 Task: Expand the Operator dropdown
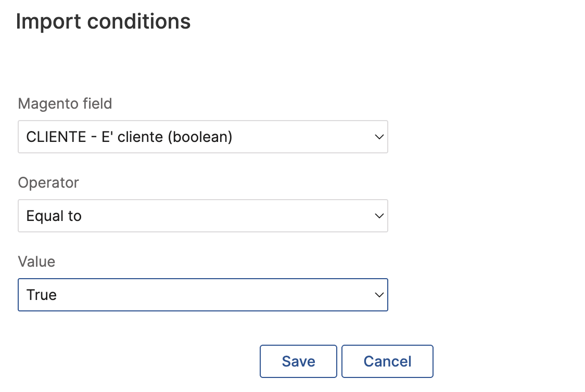click(202, 216)
